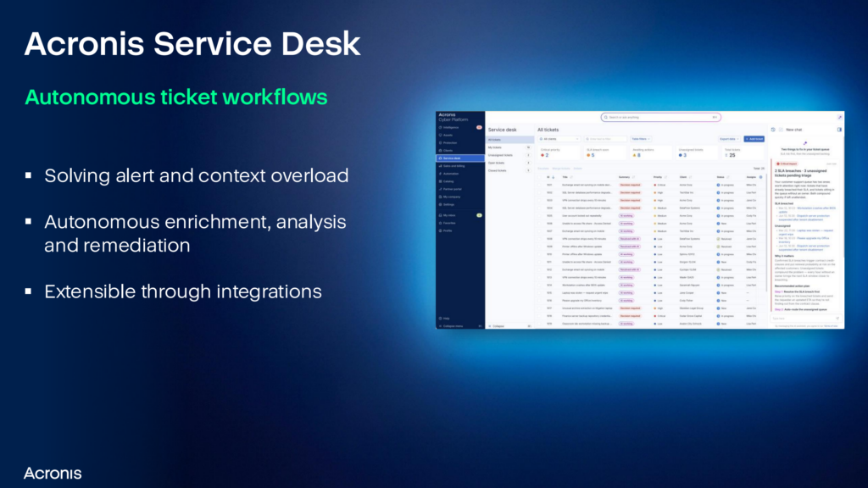
Task: Click the sort icon beside the Title column
Action: coord(571,177)
